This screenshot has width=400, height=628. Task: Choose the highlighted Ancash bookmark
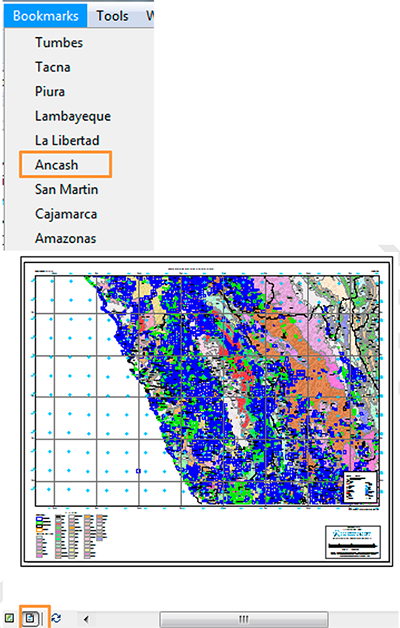coord(56,165)
